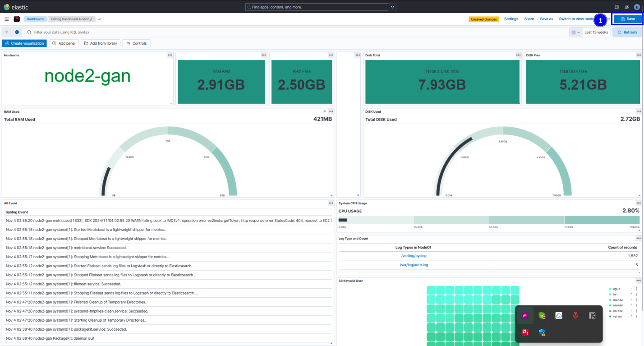Click the notifications bell icon in top bar
Image resolution: width=644 pixels, height=346 pixels.
(x=626, y=7)
